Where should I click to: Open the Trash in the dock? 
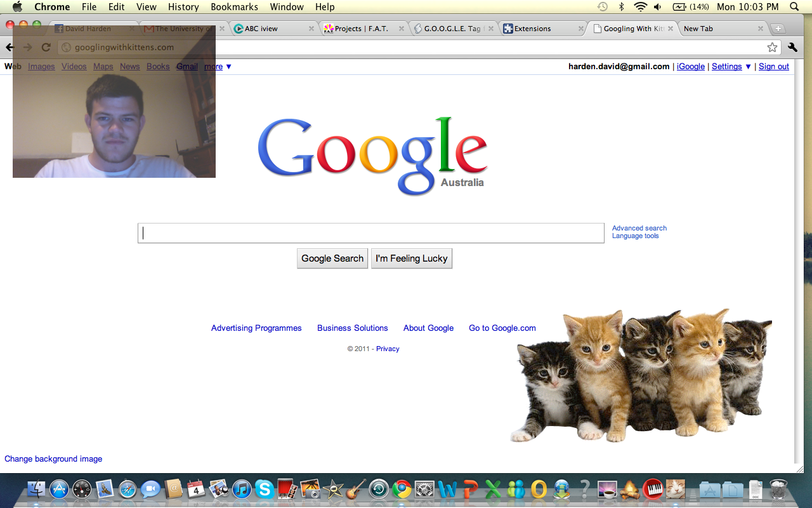778,489
